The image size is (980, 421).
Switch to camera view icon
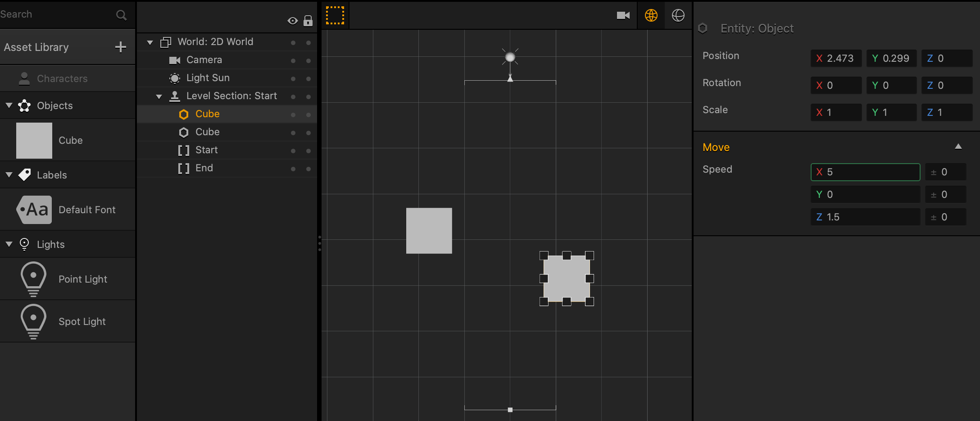click(623, 15)
